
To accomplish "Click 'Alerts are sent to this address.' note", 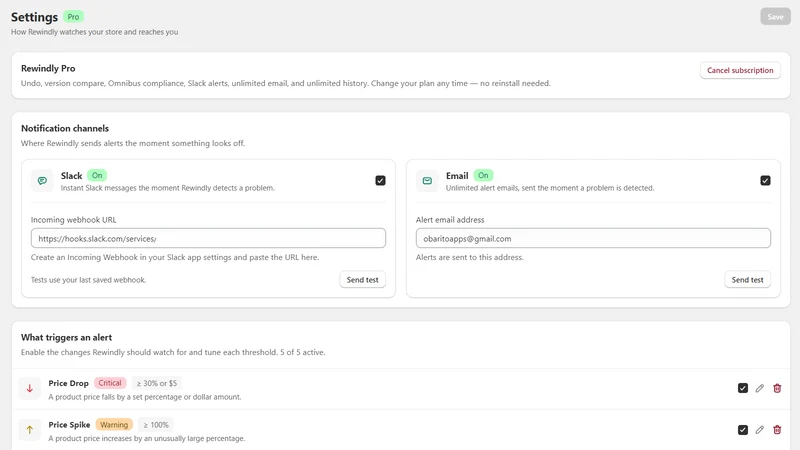I will click(469, 258).
